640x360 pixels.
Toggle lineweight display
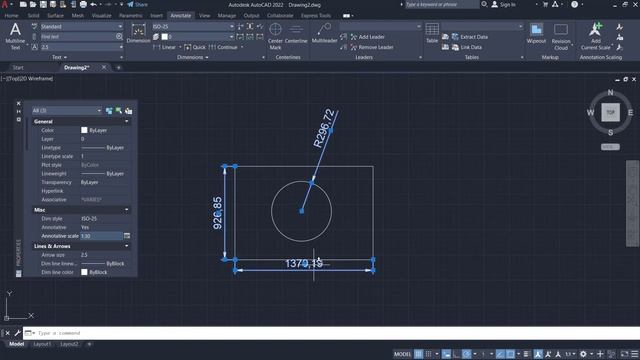tap(527, 354)
